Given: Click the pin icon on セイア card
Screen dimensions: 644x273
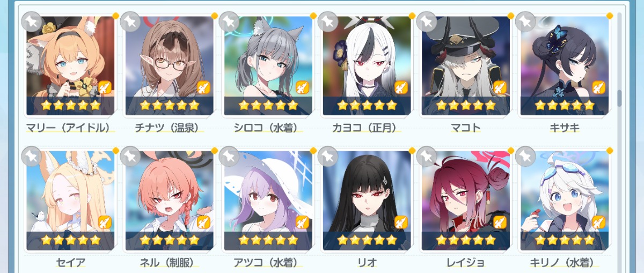Looking at the screenshot, I should (32, 156).
